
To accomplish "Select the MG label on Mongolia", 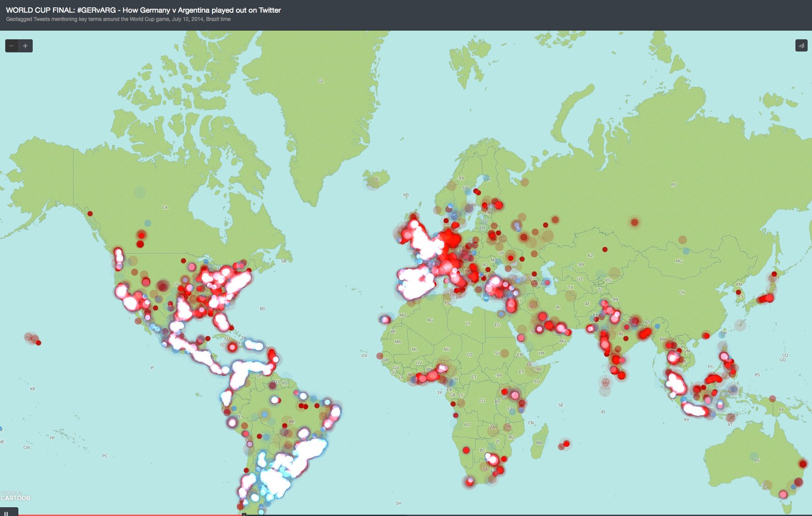I will 679,261.
